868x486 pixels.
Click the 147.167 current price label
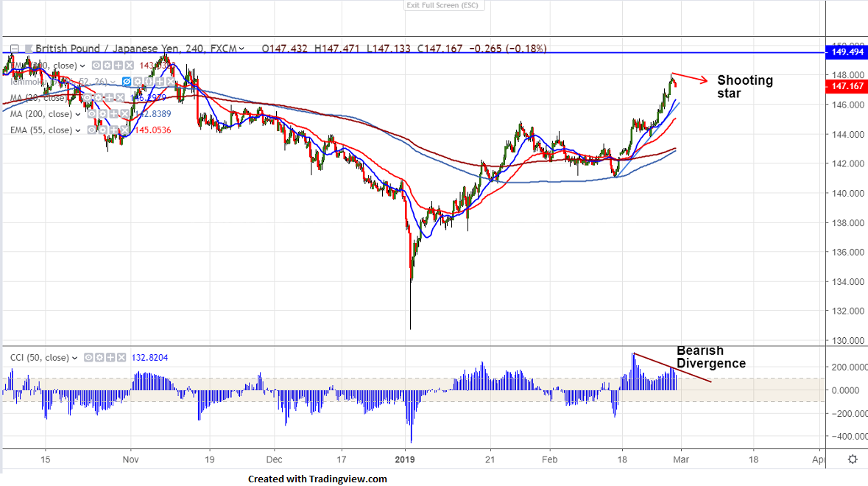(x=847, y=86)
